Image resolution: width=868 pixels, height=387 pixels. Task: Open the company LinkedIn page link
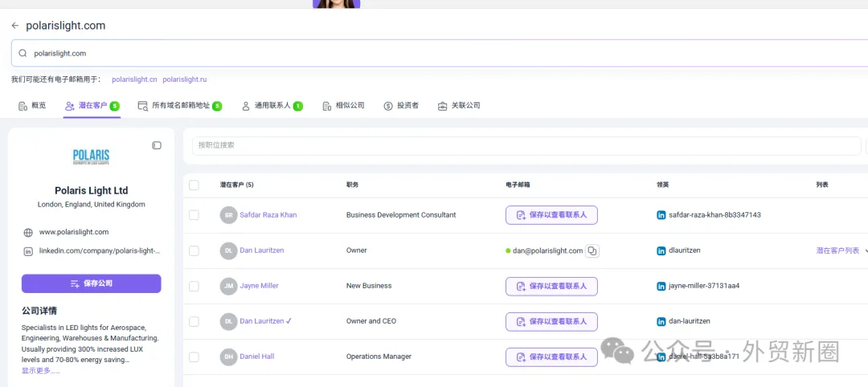pyautogui.click(x=99, y=251)
